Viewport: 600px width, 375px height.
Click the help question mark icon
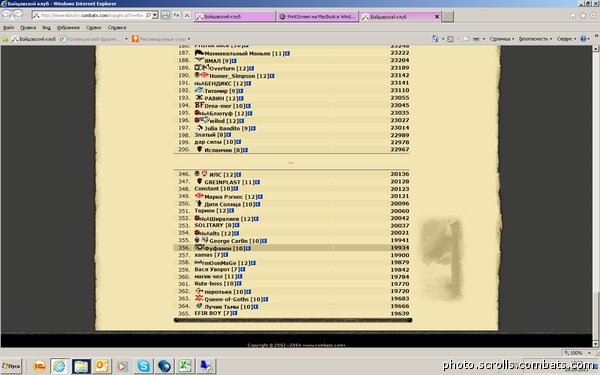click(583, 39)
